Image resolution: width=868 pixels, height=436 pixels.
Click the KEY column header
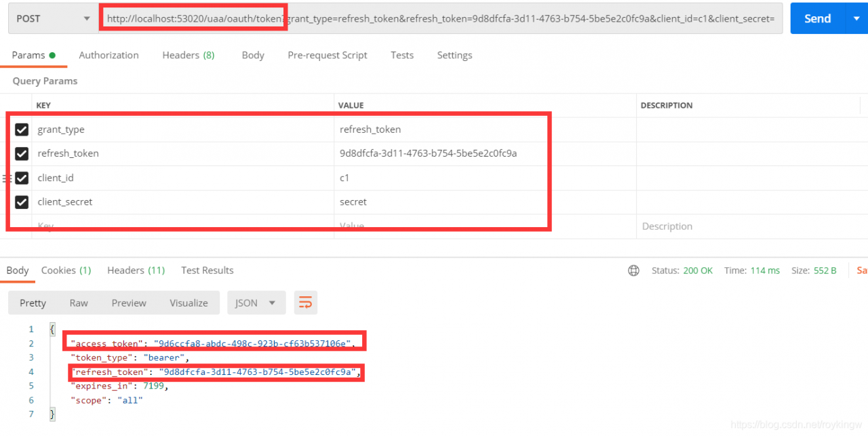pyautogui.click(x=43, y=105)
